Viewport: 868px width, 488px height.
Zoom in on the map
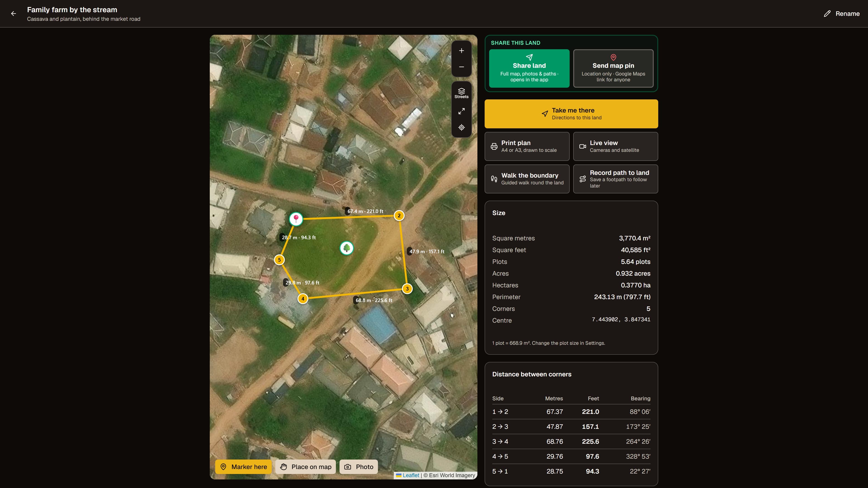point(461,51)
